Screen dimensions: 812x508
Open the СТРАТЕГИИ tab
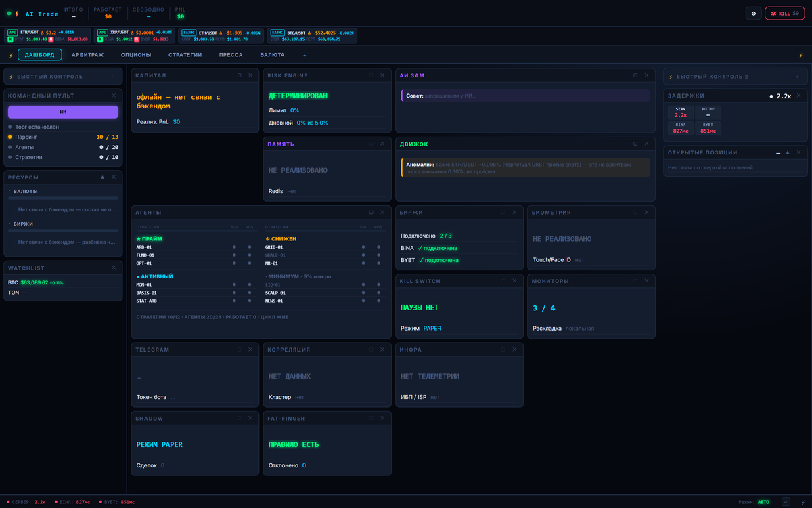(x=185, y=55)
